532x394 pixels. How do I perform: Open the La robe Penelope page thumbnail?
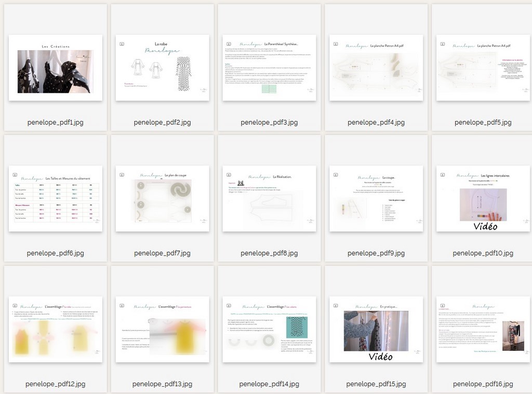click(x=162, y=68)
